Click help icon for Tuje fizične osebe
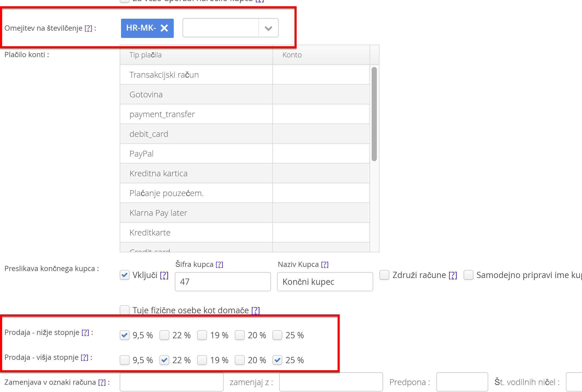The width and height of the screenshot is (582, 392). coord(256,310)
